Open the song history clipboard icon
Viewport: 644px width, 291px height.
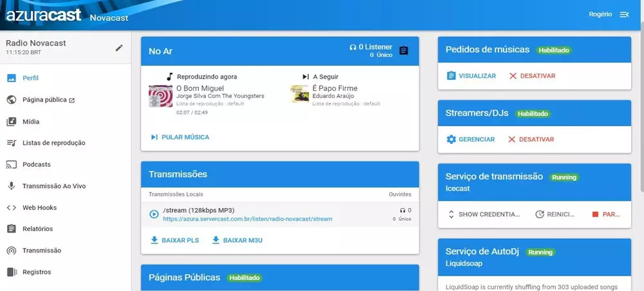pos(404,51)
